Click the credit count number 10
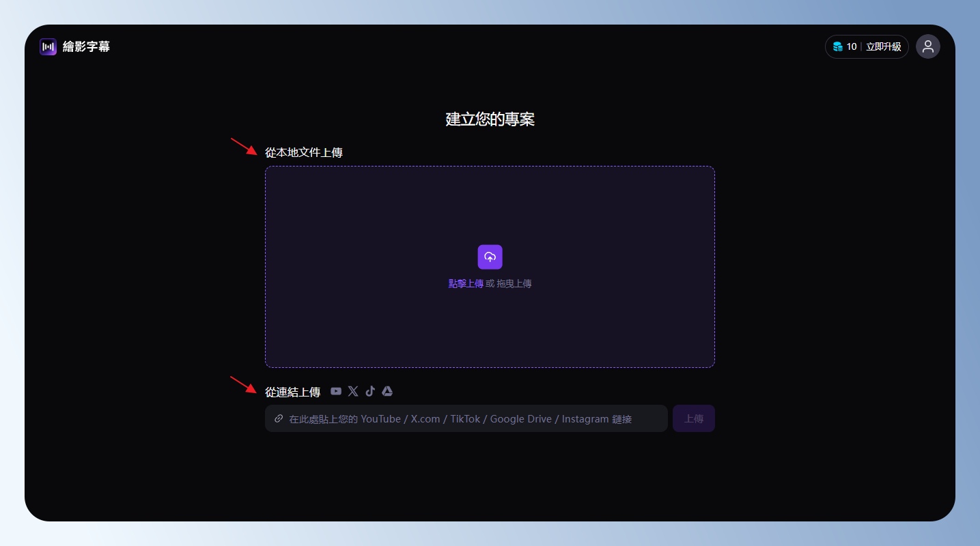The height and width of the screenshot is (546, 980). (851, 47)
